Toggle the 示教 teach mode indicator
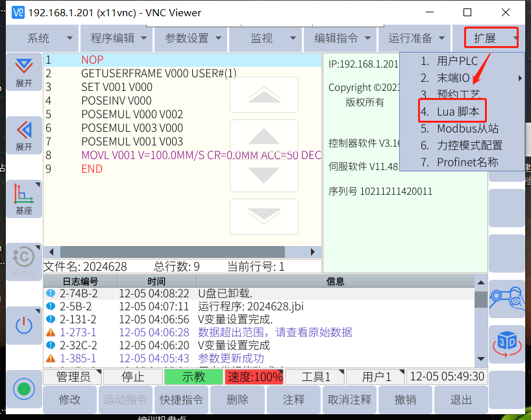 coord(193,377)
